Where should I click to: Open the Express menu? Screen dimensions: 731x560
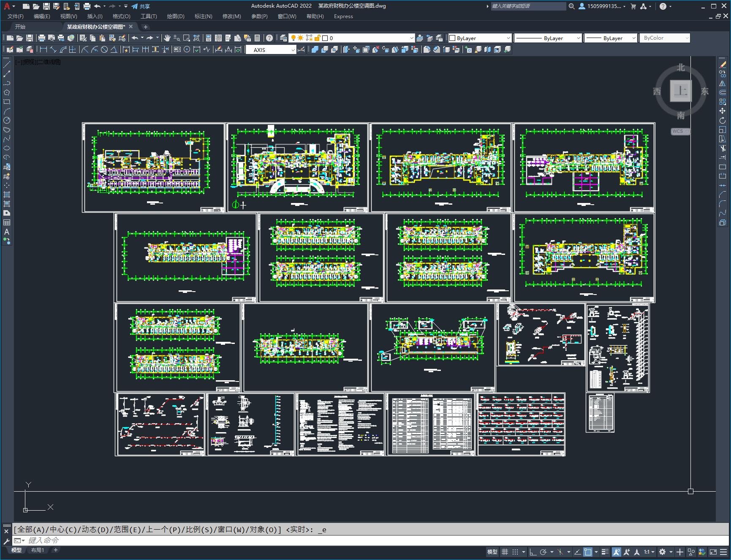tap(343, 16)
